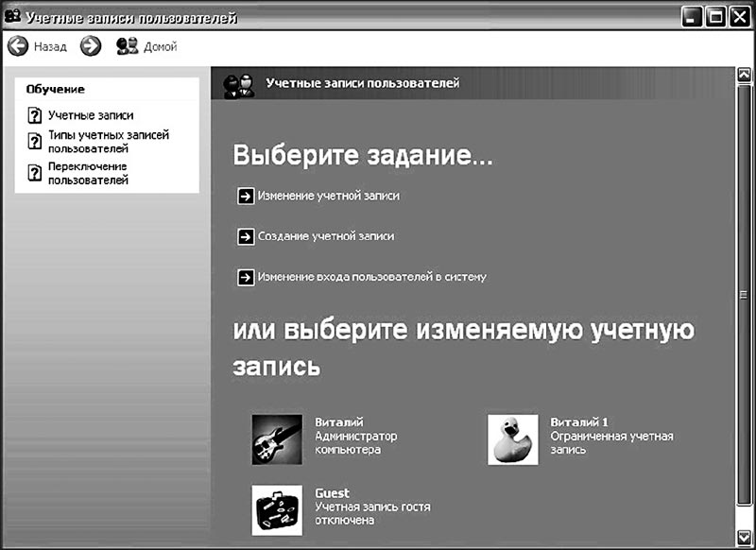Click help icon beside Учетные записи

point(35,115)
